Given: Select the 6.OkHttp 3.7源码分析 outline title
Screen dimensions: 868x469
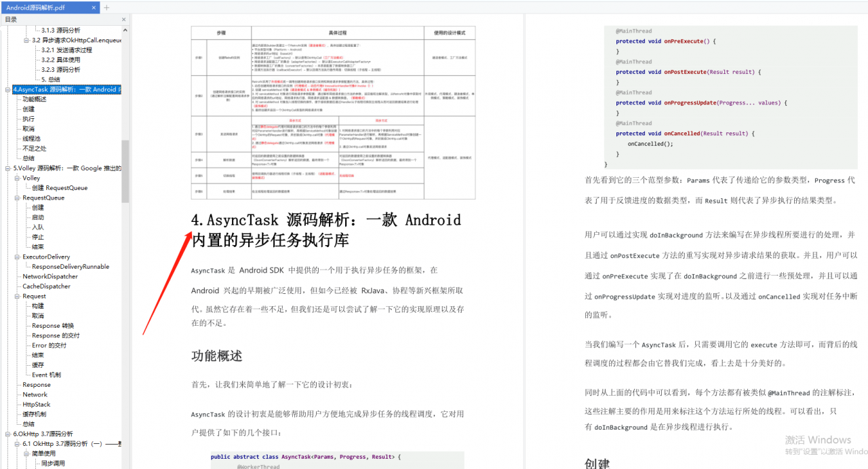Looking at the screenshot, I should 43,434.
